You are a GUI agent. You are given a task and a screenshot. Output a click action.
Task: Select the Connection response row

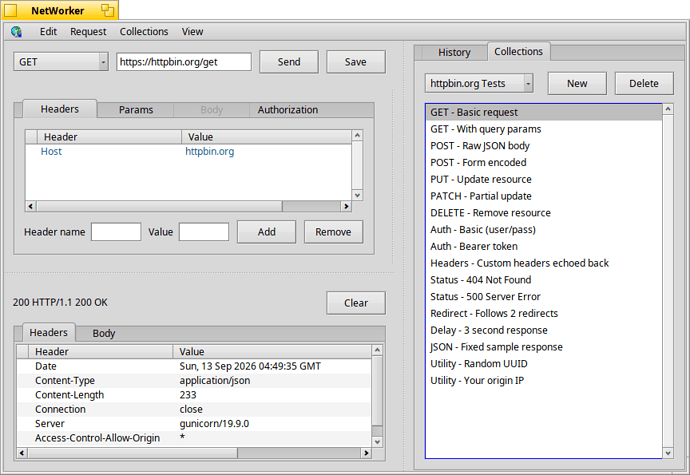194,409
